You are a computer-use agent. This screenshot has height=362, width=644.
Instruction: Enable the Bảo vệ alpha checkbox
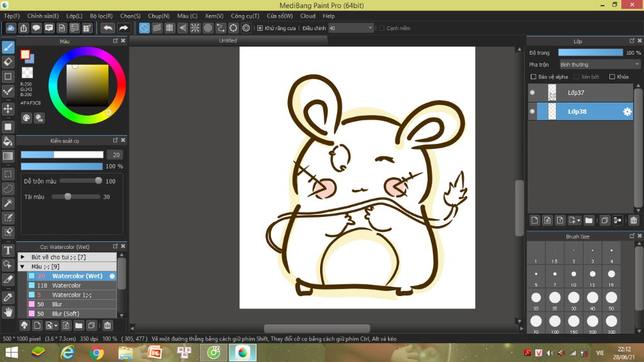click(x=533, y=77)
